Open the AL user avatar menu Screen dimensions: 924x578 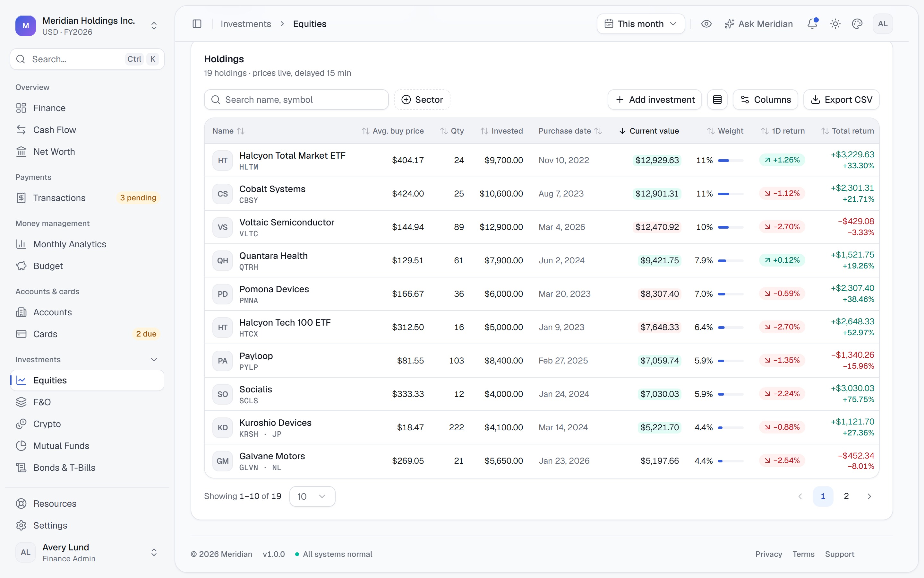pos(882,24)
